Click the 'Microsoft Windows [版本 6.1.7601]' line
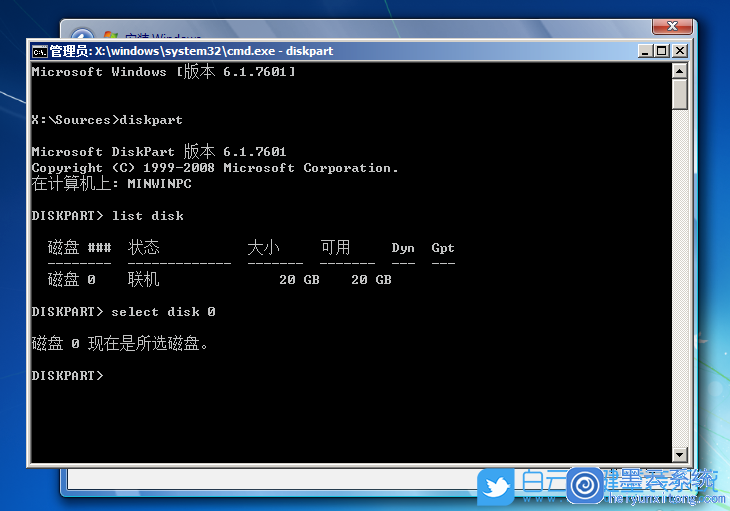The width and height of the screenshot is (730, 511). (x=163, y=71)
